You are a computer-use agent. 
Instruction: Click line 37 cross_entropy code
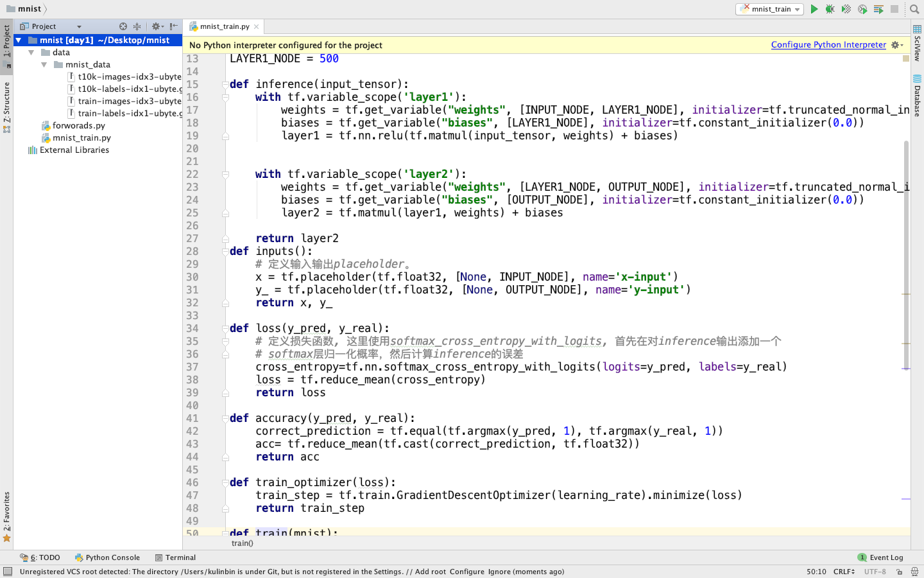point(521,367)
